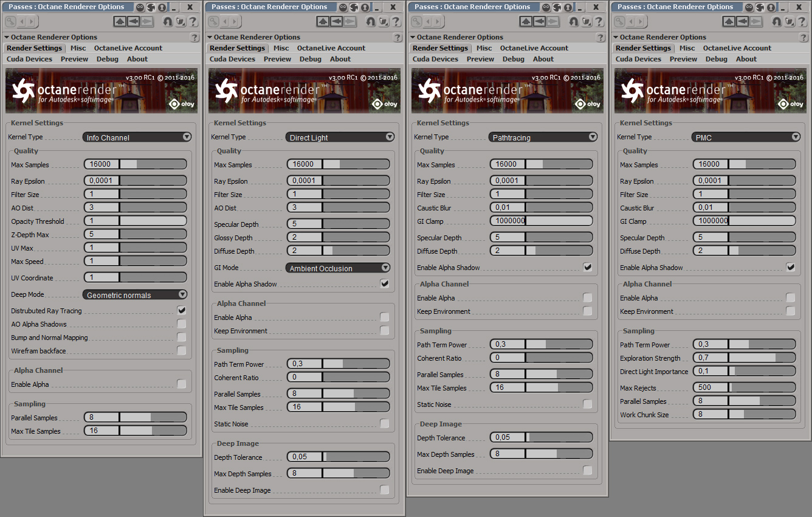Check Enable Deep Image in the Pathtracing panel
The image size is (812, 517).
[588, 470]
